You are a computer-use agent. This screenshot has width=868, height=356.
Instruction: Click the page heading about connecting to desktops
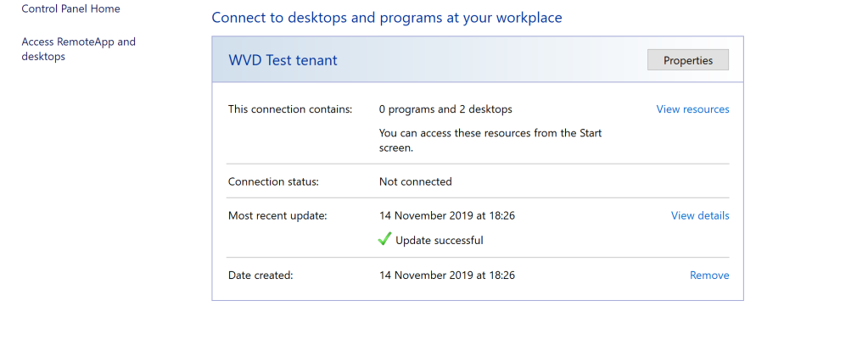pyautogui.click(x=387, y=18)
